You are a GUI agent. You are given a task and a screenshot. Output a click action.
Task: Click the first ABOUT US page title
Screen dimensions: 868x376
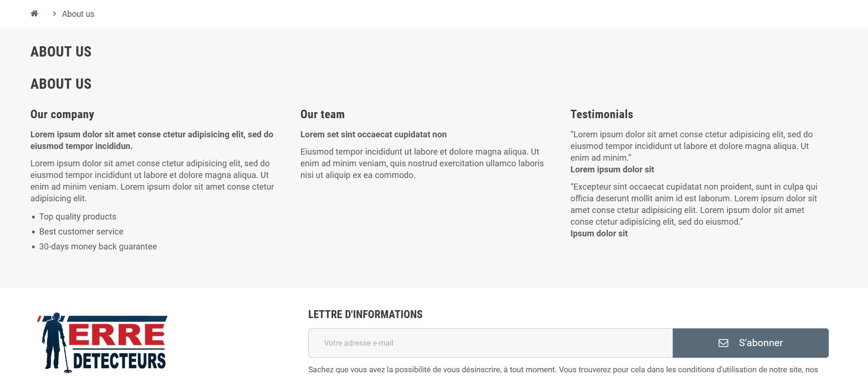point(61,52)
